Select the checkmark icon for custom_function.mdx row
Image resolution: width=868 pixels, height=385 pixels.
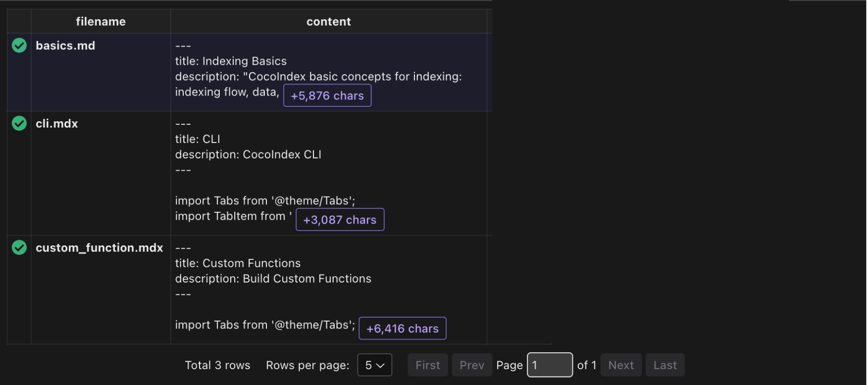point(19,247)
